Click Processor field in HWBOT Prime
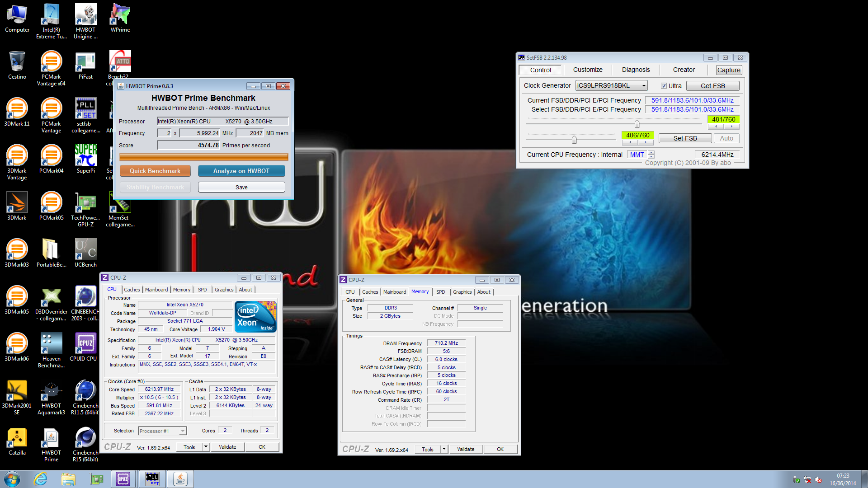 click(x=222, y=121)
